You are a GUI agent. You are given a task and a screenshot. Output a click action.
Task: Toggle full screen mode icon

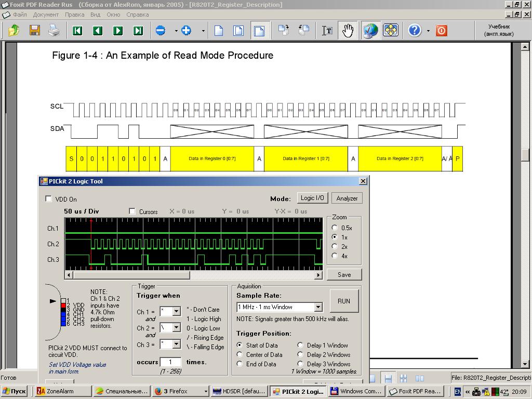click(391, 31)
